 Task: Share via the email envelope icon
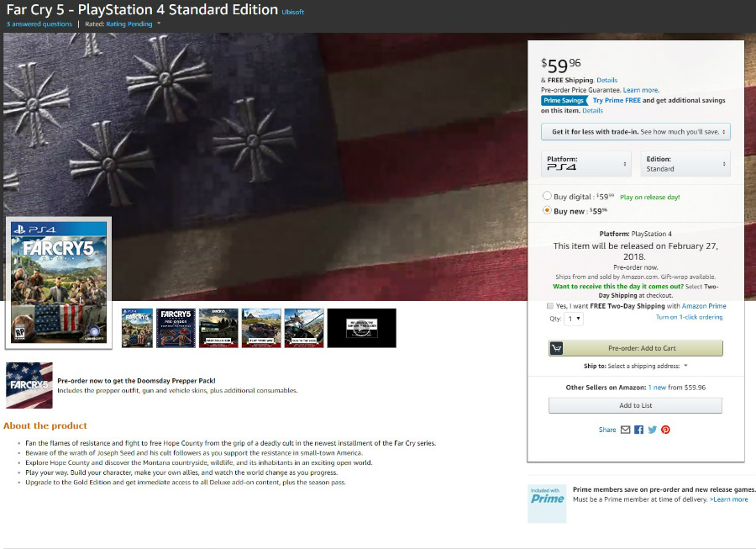click(625, 430)
